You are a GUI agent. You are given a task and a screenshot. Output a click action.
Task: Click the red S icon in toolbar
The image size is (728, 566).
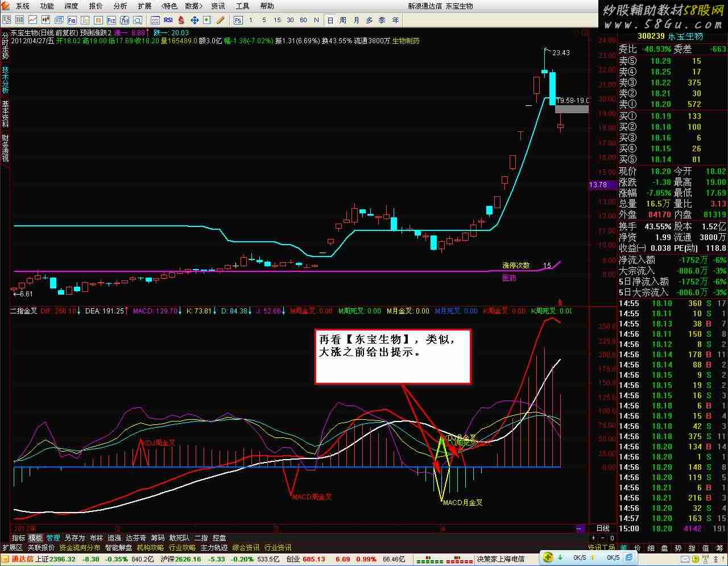181,20
